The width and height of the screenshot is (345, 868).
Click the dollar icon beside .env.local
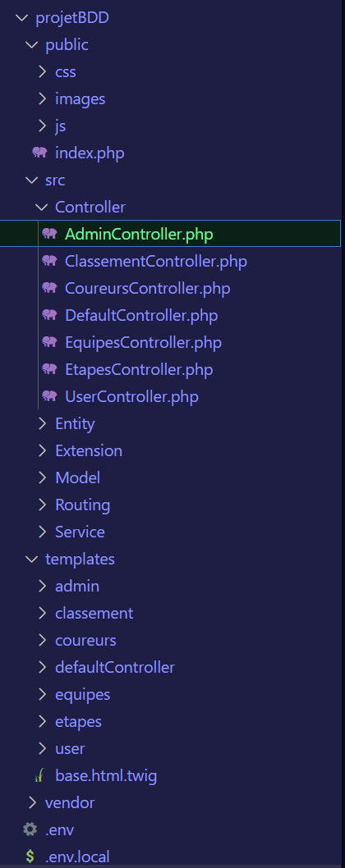pyautogui.click(x=30, y=857)
